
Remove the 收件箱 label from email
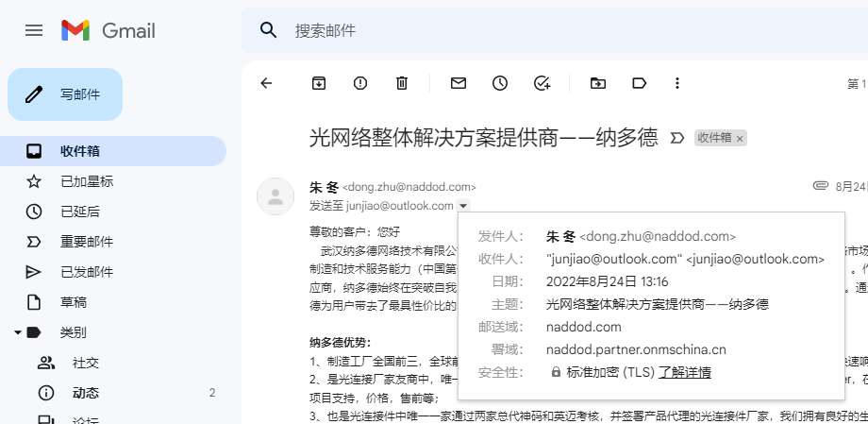click(x=740, y=139)
